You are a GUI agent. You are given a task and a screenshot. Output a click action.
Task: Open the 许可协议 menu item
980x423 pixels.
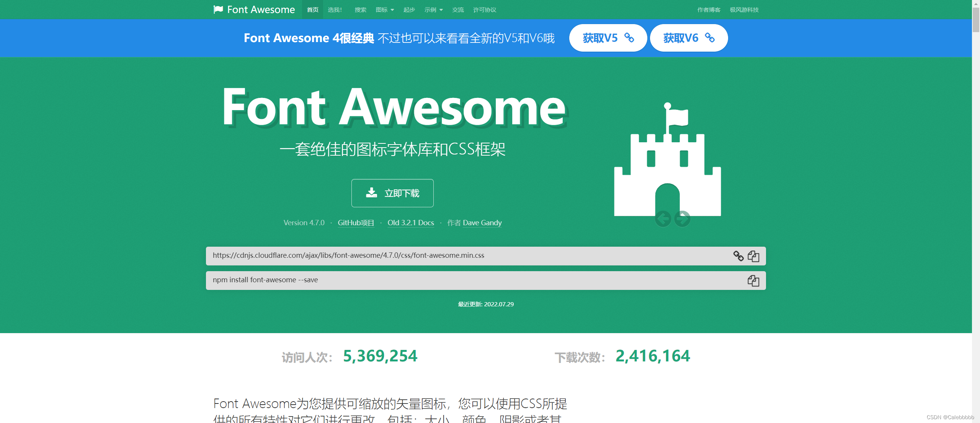pyautogui.click(x=485, y=10)
